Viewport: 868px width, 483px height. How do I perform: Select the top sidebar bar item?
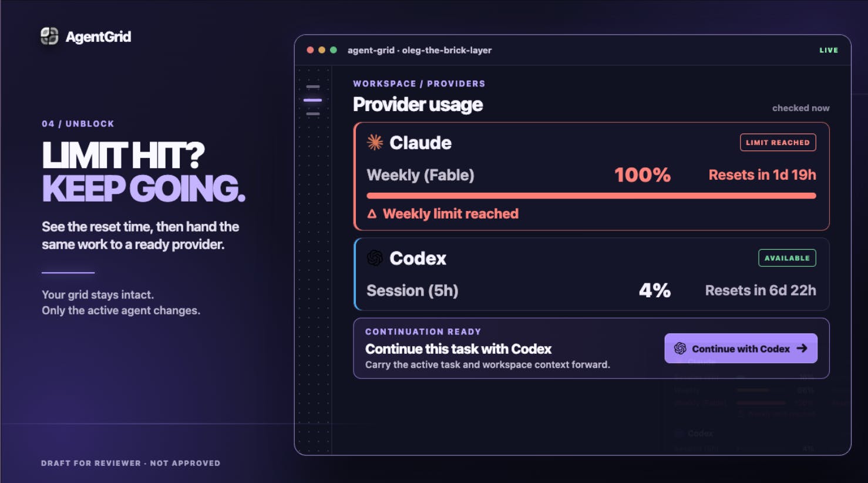coord(313,86)
